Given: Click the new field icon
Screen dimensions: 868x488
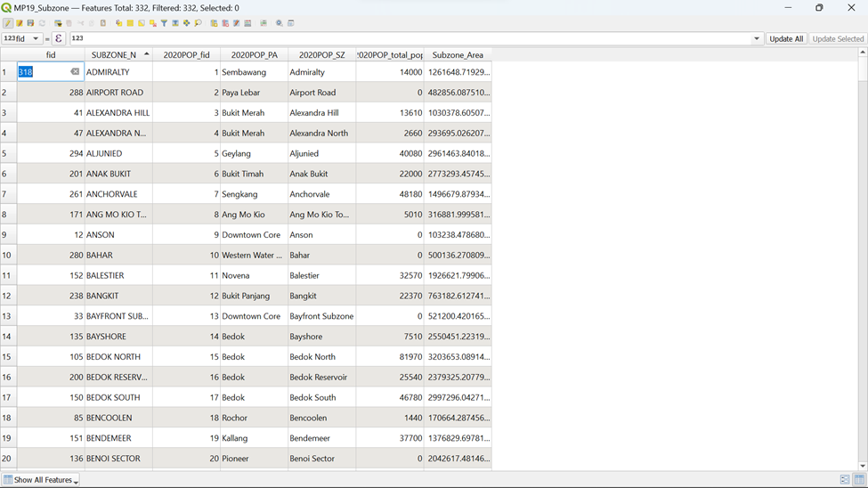Looking at the screenshot, I should click(x=214, y=23).
